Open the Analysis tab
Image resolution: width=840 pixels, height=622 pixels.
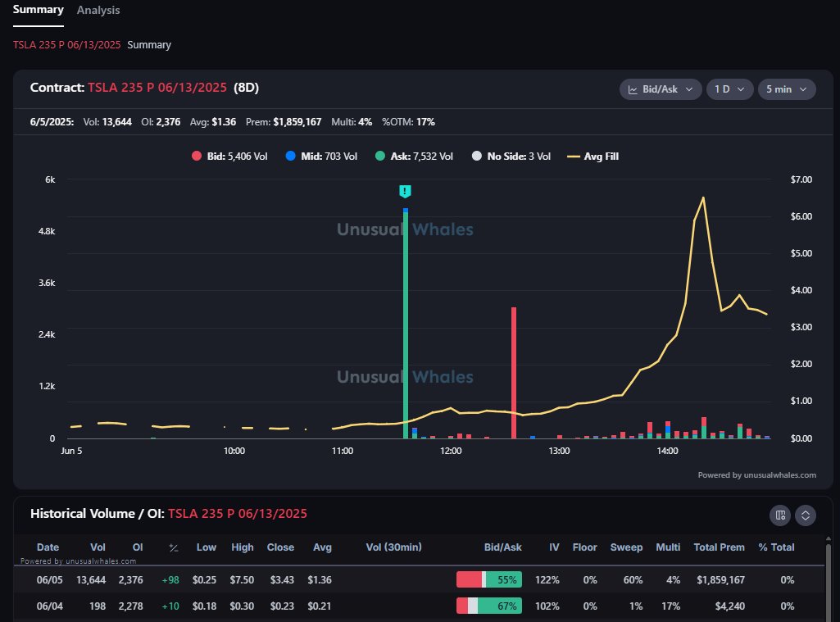pos(98,10)
